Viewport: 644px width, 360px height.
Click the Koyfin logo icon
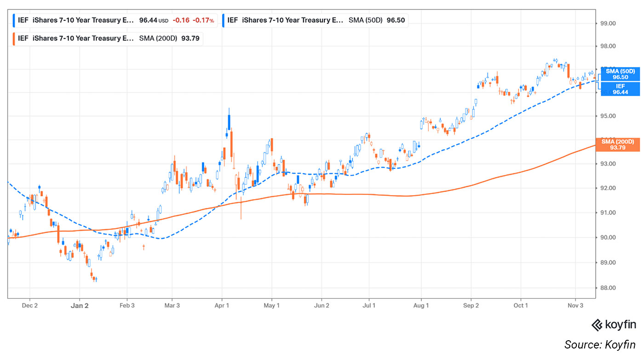pos(597,325)
